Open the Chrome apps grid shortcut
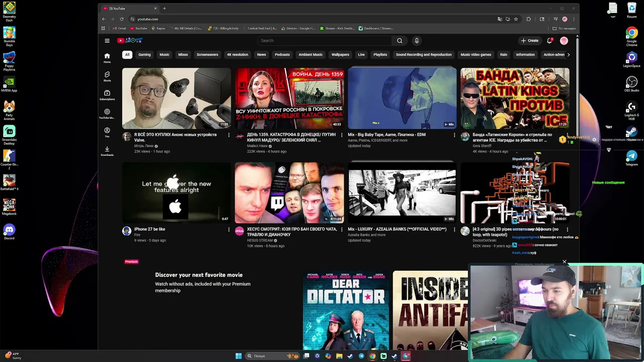Image resolution: width=644 pixels, height=362 pixels. (x=103, y=28)
